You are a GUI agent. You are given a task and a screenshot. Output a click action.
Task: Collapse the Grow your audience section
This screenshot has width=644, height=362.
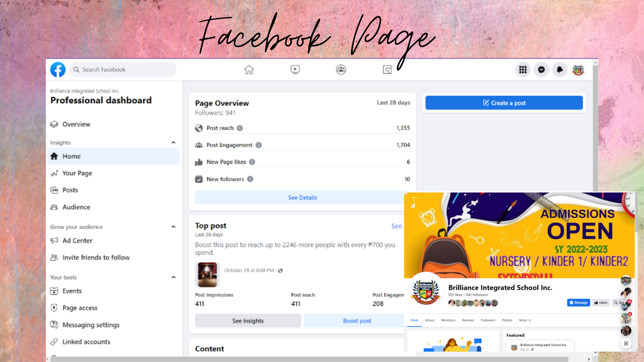(x=173, y=227)
